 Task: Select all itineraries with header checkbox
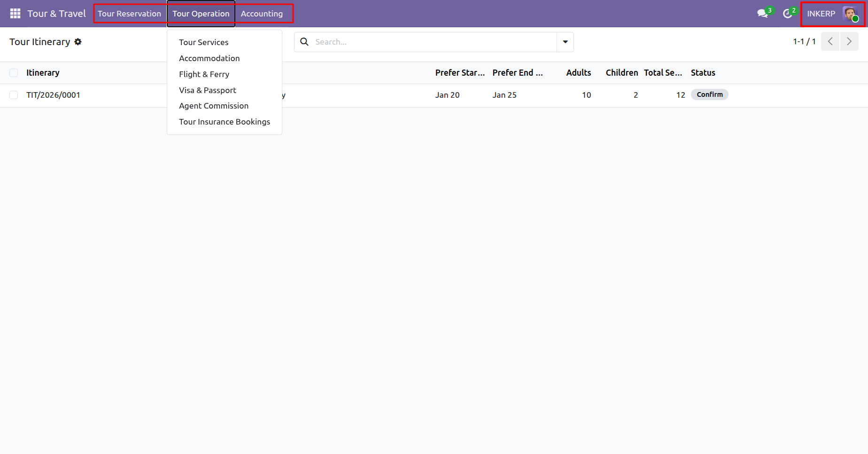14,73
